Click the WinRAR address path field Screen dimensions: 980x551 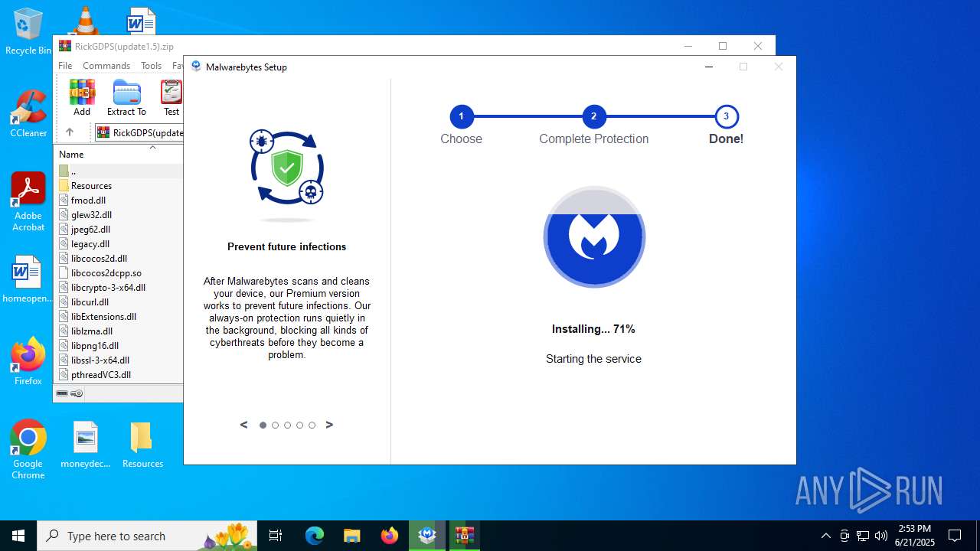[x=139, y=132]
